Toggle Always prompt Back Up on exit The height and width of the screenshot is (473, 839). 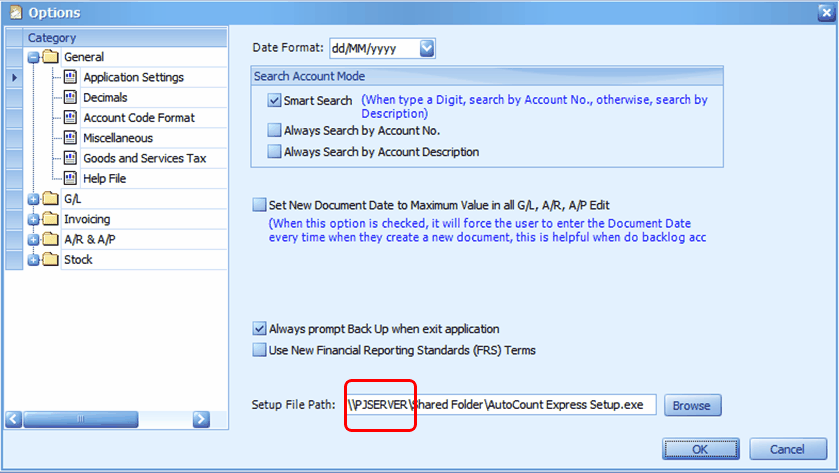coord(260,329)
